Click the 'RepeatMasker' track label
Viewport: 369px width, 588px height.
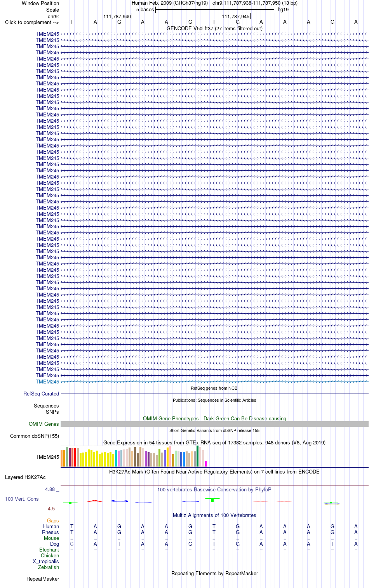tap(43, 579)
